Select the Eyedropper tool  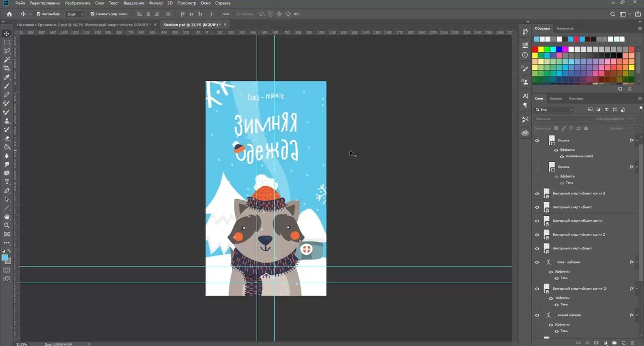[x=7, y=77]
